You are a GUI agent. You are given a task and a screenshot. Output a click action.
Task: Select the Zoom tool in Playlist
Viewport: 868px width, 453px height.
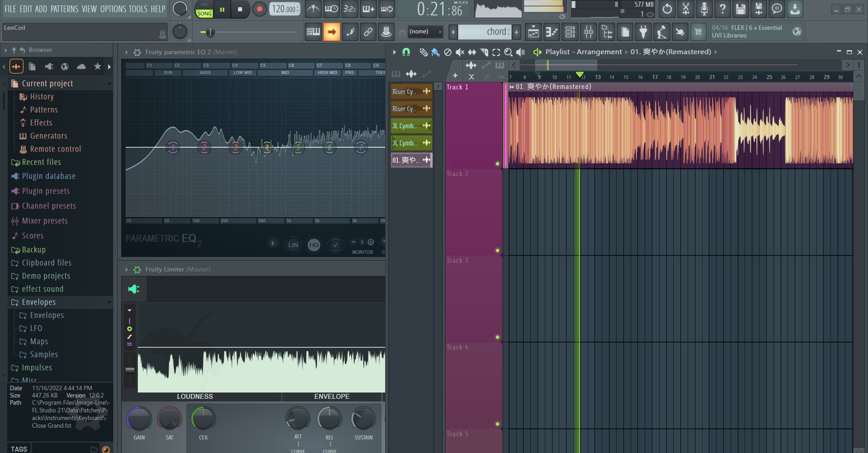508,52
